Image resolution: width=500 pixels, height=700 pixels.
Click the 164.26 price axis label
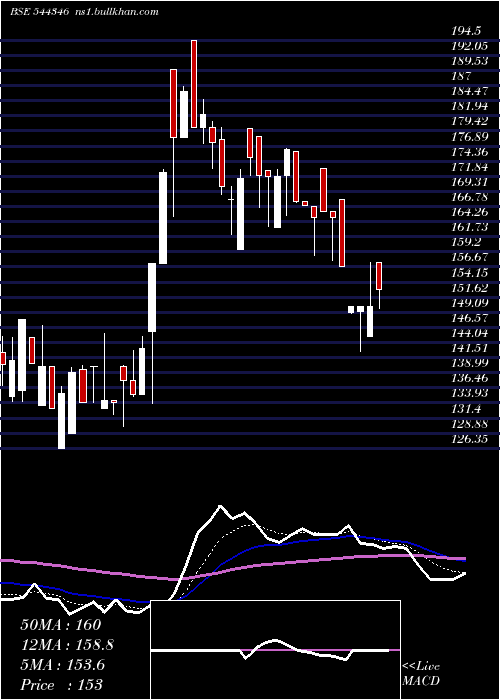coord(469,212)
